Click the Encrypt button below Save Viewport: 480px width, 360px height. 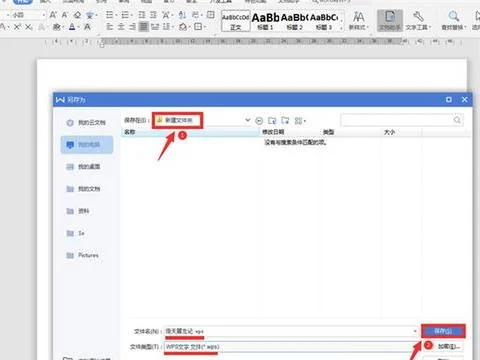click(448, 346)
